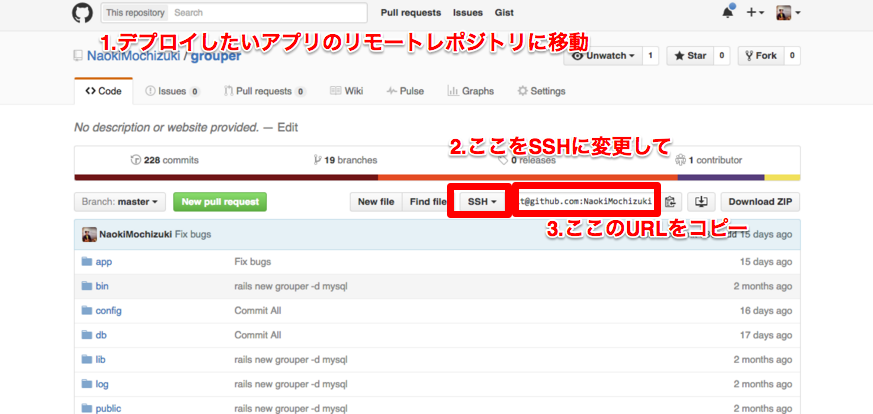Click the clone in desktop icon
The width and height of the screenshot is (873, 414).
click(x=702, y=202)
